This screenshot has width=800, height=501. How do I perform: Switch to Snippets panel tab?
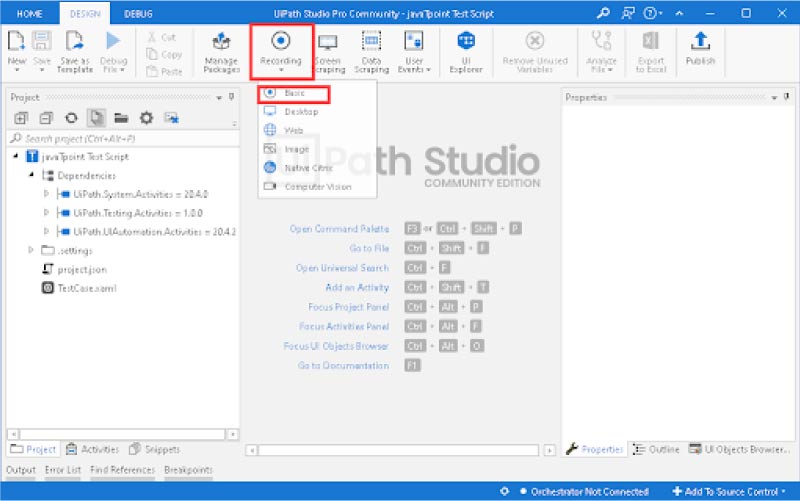click(x=155, y=449)
